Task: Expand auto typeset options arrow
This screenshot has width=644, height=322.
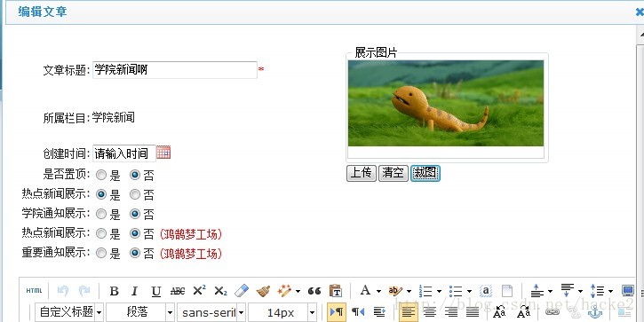Action: pos(298,291)
